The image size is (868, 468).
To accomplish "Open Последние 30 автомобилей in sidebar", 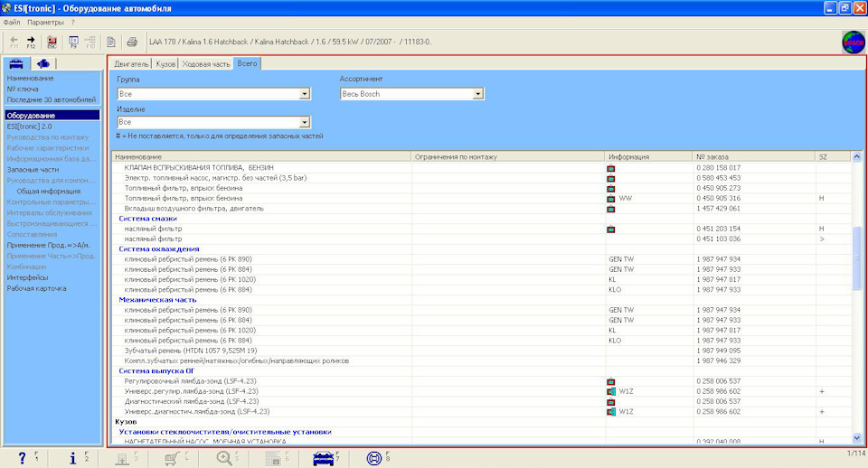I will [51, 99].
